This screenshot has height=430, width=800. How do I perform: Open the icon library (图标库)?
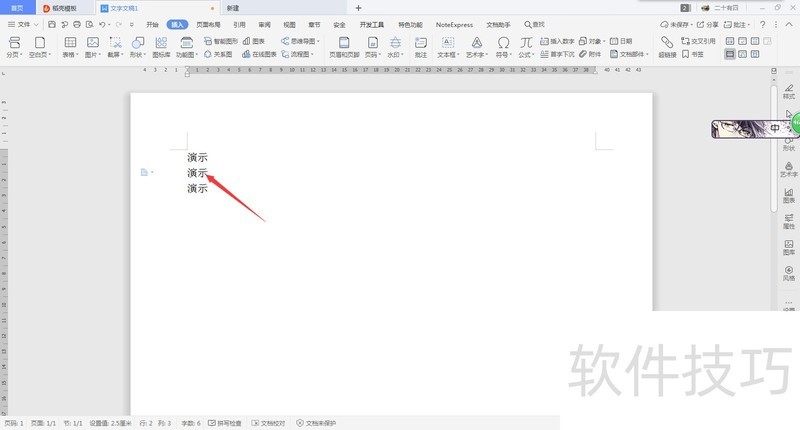point(161,46)
